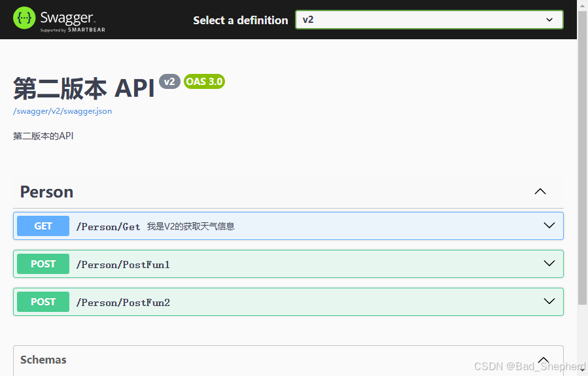This screenshot has width=588, height=376.
Task: Click the 我是V2的获取天气信息 summary text
Action: click(191, 226)
